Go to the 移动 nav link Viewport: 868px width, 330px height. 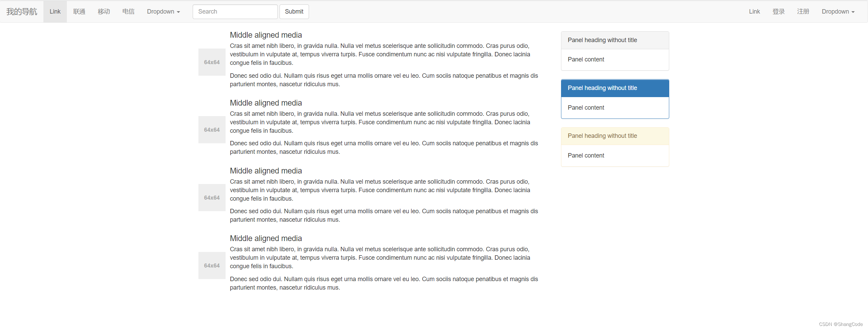click(104, 12)
